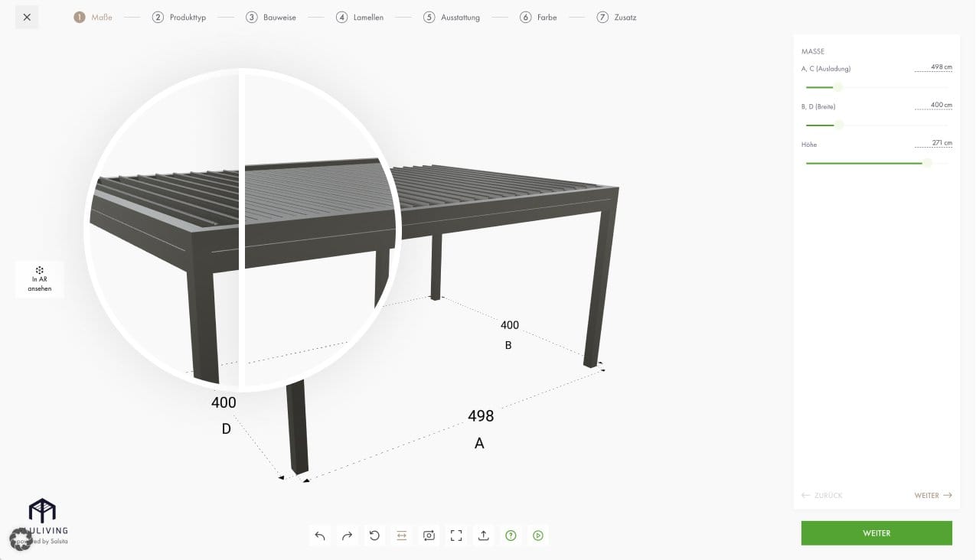Close the configurator with the X

27,16
